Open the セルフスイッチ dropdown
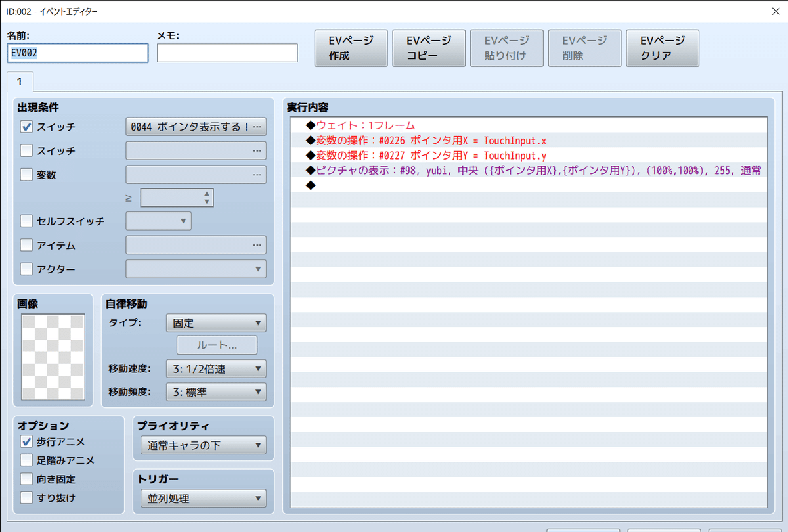The height and width of the screenshot is (532, 788). click(158, 221)
